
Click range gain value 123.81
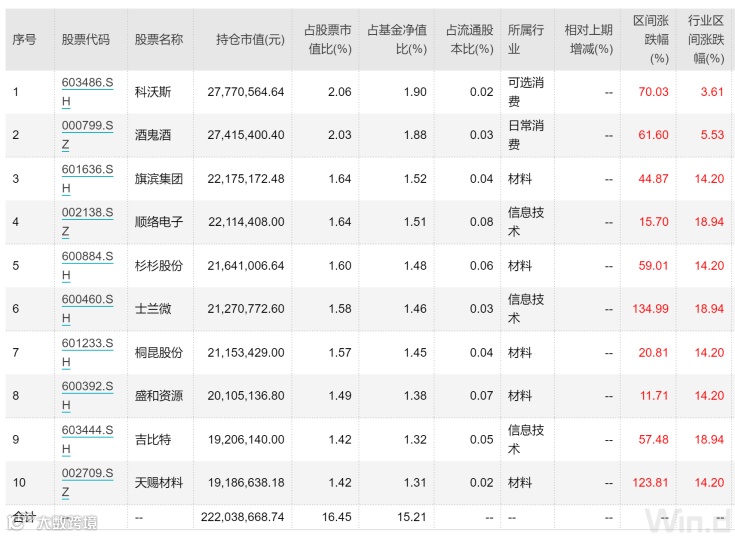click(x=651, y=483)
